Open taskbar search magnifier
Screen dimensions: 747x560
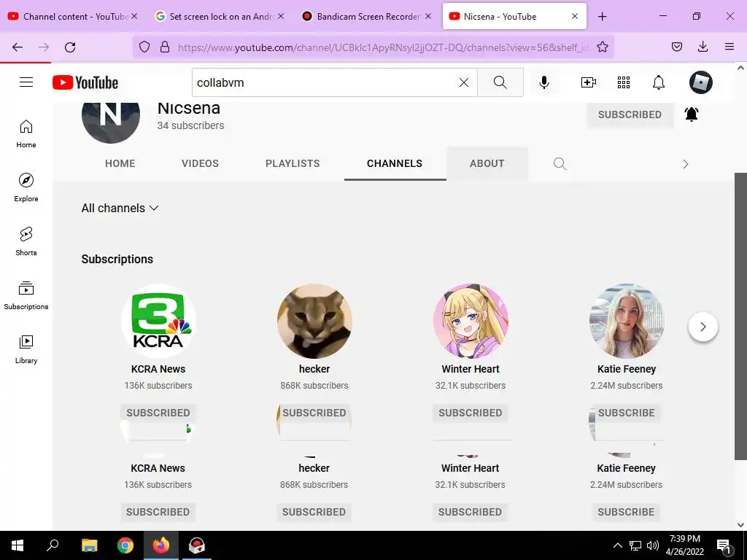(x=53, y=545)
